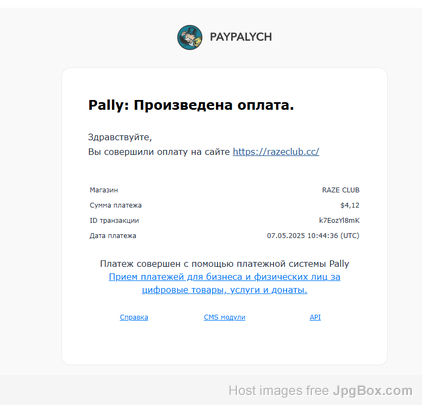The image size is (422, 405).
Task: Open the CMS модули link
Action: pyautogui.click(x=224, y=317)
